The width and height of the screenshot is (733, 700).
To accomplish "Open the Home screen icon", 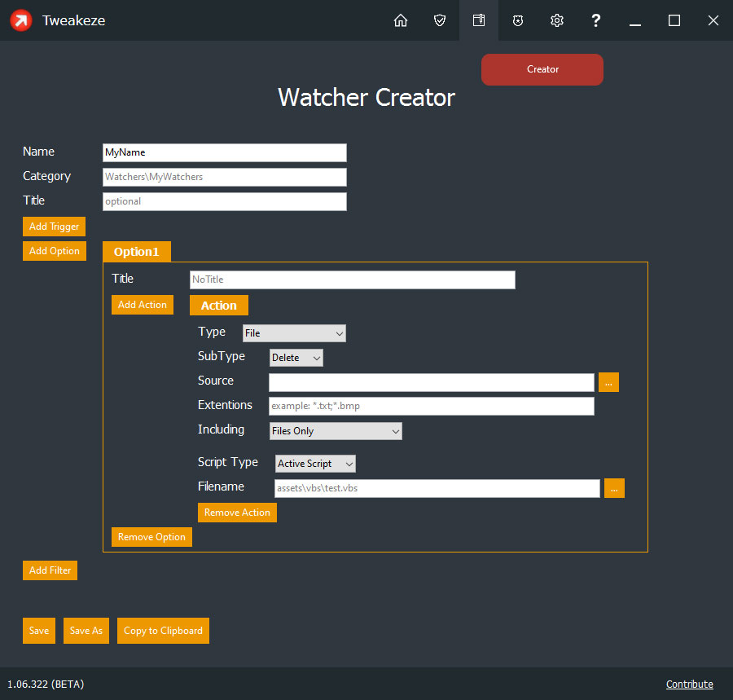I will point(401,20).
